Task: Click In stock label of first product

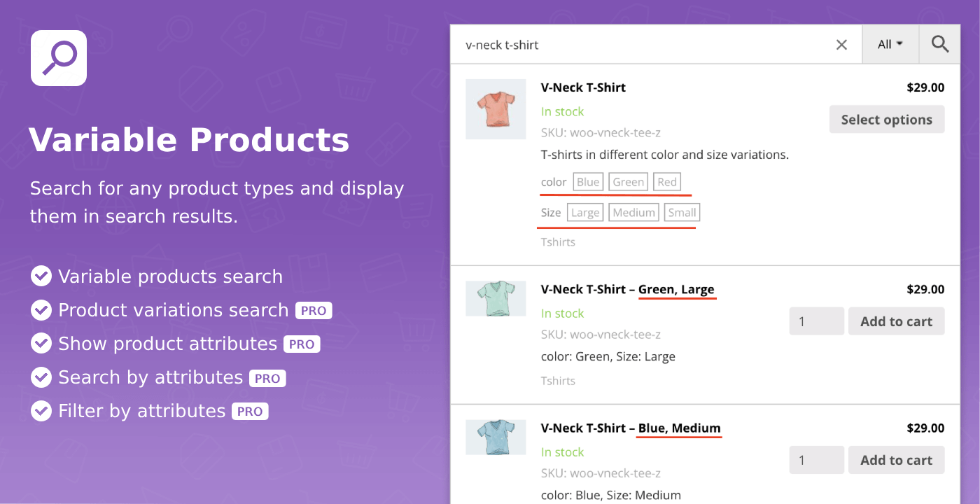Action: click(562, 111)
